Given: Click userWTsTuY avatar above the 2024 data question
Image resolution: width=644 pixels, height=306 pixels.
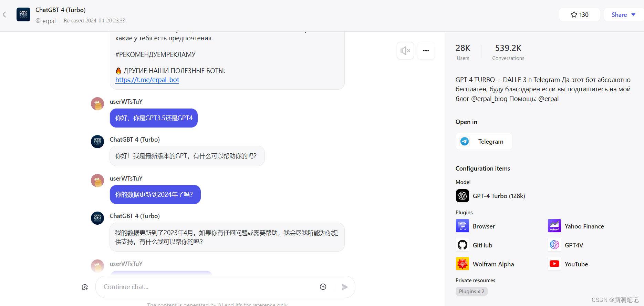Looking at the screenshot, I should click(97, 181).
